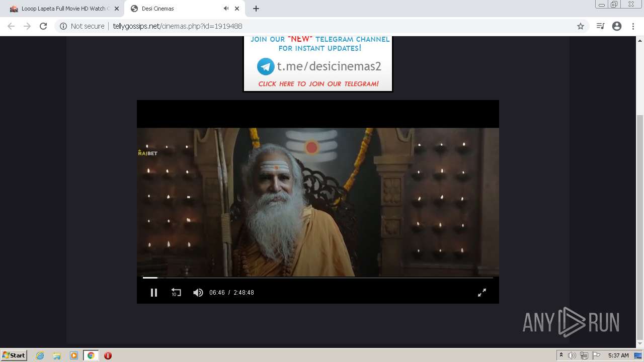The width and height of the screenshot is (644, 362).
Task: Launch Internet Explorer from taskbar
Action: (x=40, y=355)
